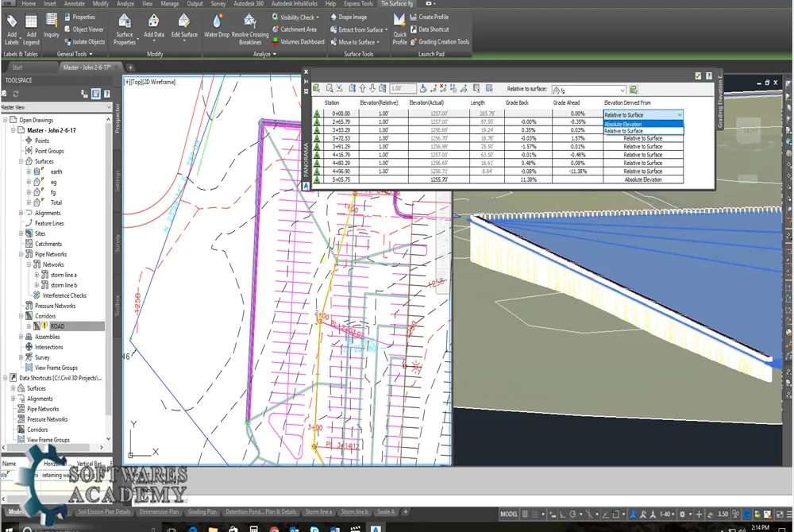This screenshot has width=794, height=532.
Task: Select the ROAD corridor tree item
Action: tap(57, 326)
